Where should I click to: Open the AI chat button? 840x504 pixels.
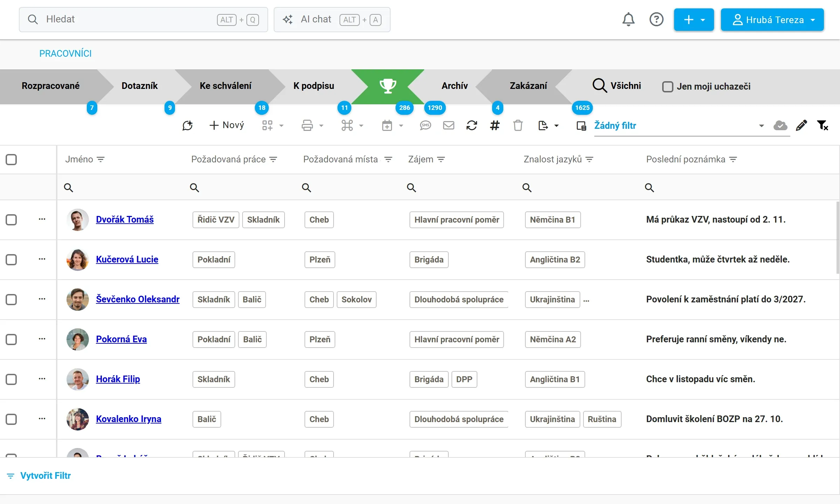(332, 20)
